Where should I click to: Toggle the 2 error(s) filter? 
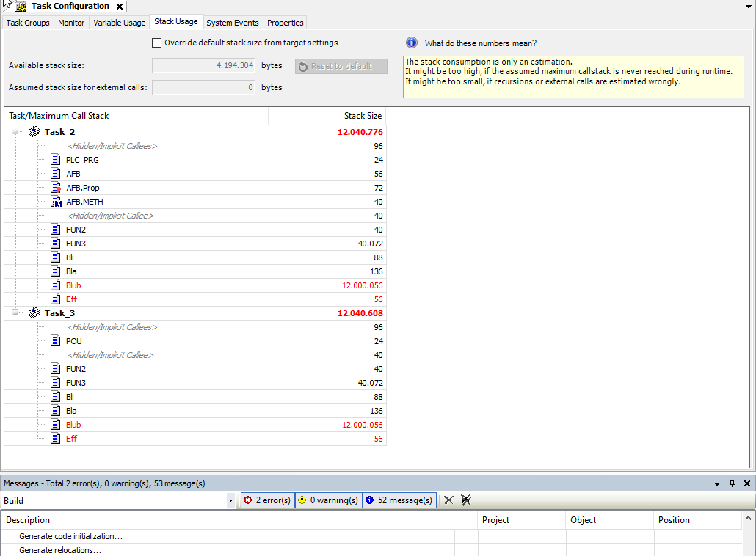266,500
